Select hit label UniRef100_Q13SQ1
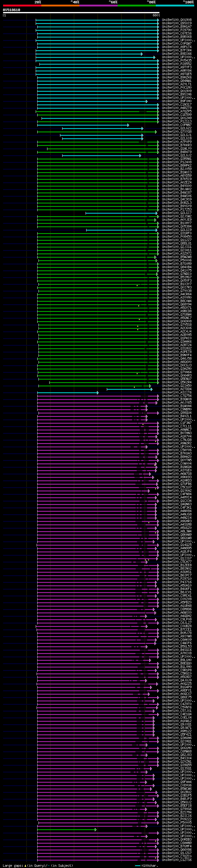 point(176,769)
